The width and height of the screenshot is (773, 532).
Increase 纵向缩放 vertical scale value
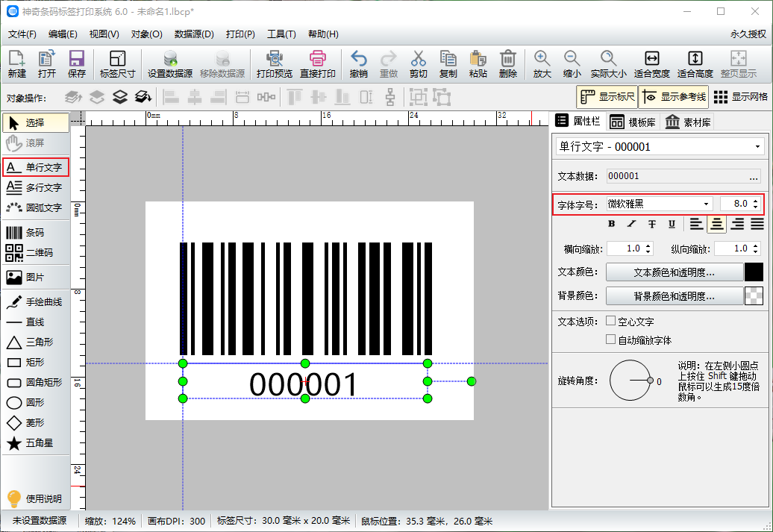point(755,245)
